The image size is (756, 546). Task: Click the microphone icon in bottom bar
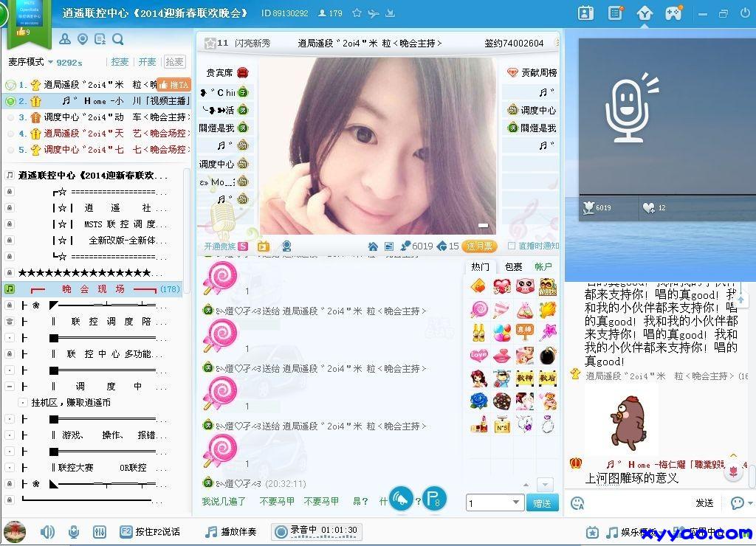pyautogui.click(x=74, y=532)
